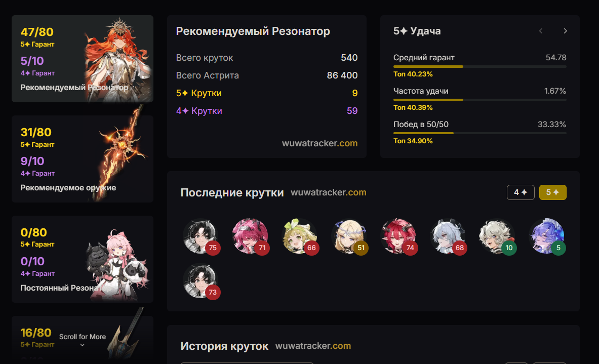Open the Постоянный Резонатор banner card
This screenshot has width=599, height=364.
pos(83,259)
